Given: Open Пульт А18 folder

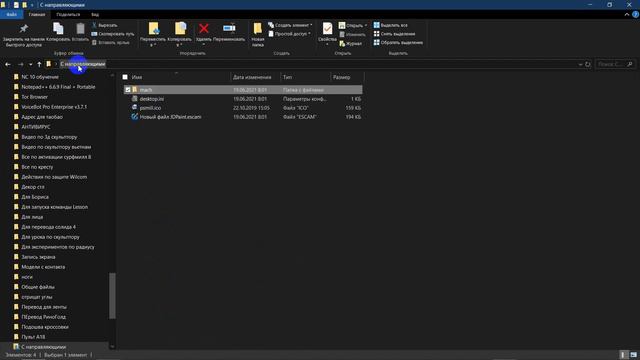Looking at the screenshot, I should click(x=33, y=337).
